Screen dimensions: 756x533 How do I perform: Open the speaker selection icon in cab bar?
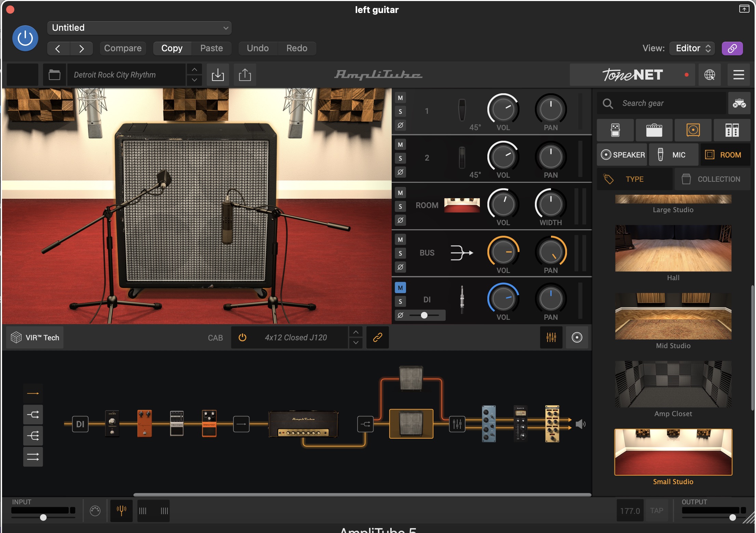pyautogui.click(x=577, y=338)
